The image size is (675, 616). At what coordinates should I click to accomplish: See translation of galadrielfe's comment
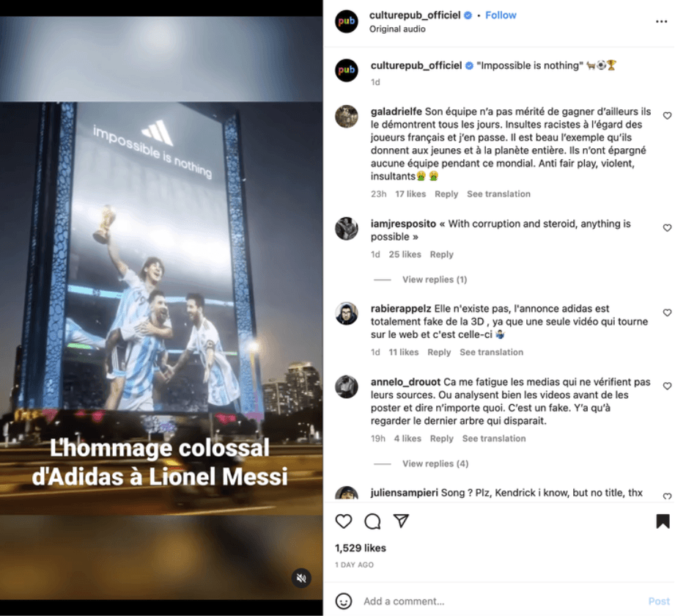coord(498,194)
